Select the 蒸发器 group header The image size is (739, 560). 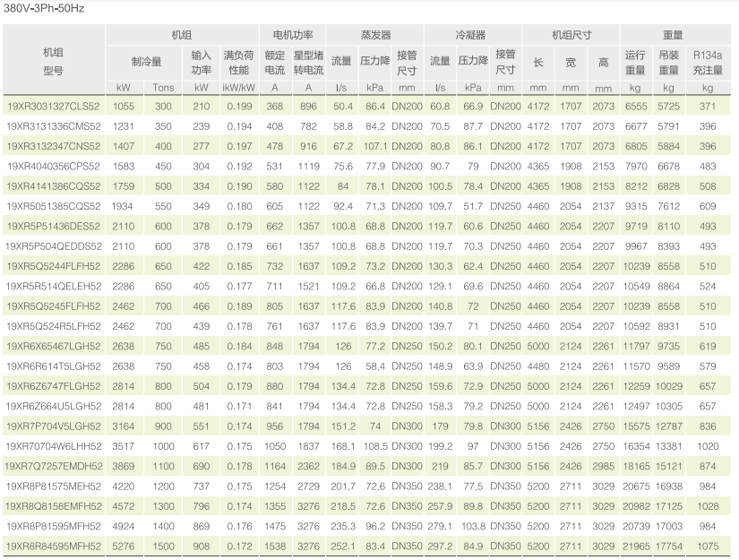[375, 35]
